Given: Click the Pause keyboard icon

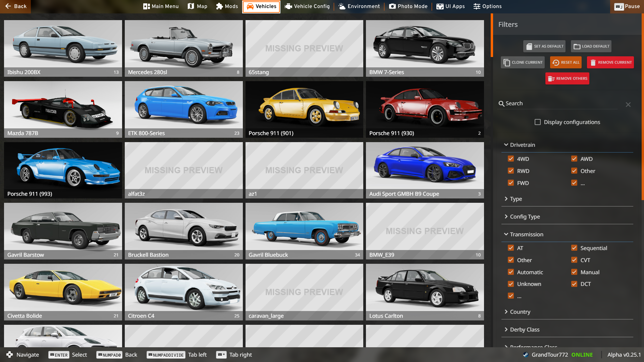Looking at the screenshot, I should 619,6.
